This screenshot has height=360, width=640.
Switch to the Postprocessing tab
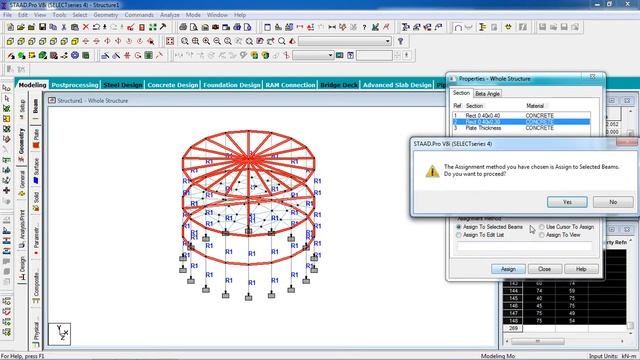tap(75, 85)
